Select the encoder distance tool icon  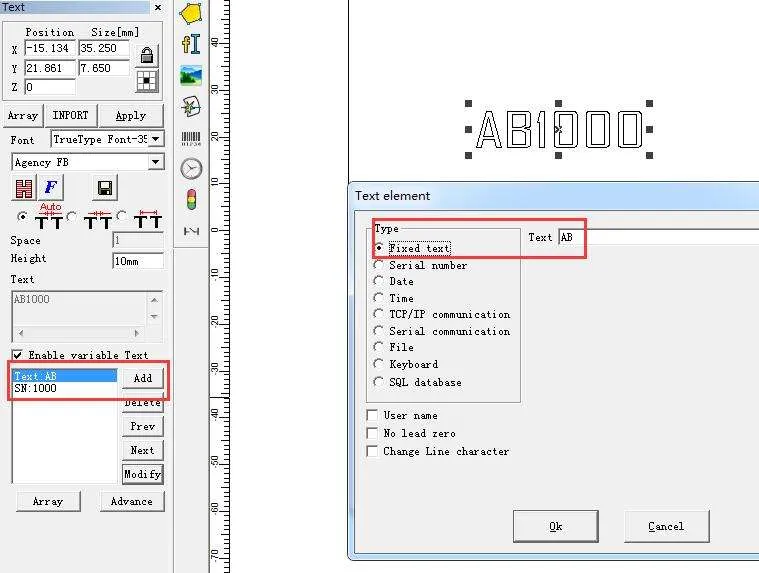191,231
